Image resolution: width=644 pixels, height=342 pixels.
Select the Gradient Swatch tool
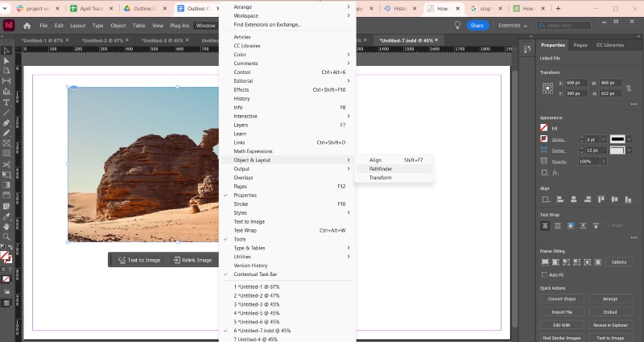(x=6, y=185)
